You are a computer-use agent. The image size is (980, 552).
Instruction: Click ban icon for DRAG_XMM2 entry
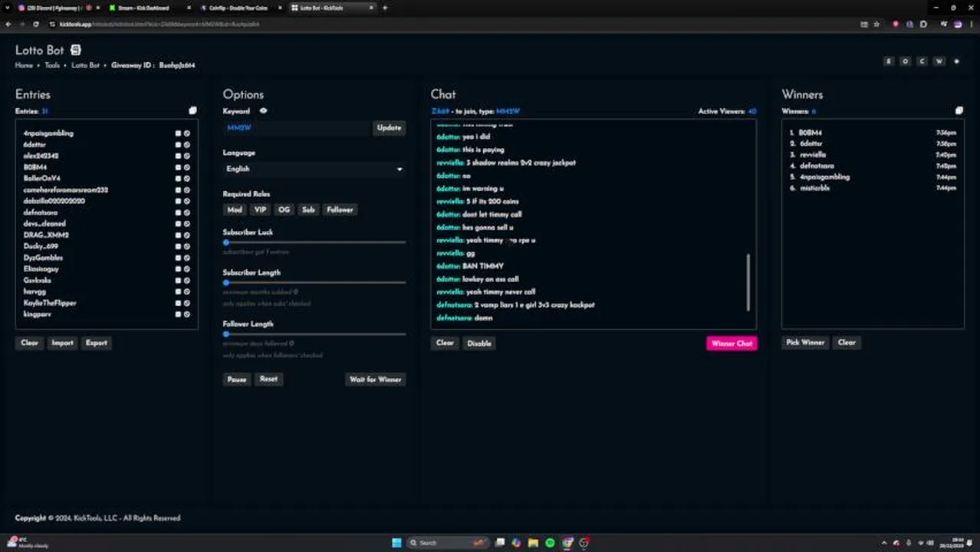click(187, 235)
